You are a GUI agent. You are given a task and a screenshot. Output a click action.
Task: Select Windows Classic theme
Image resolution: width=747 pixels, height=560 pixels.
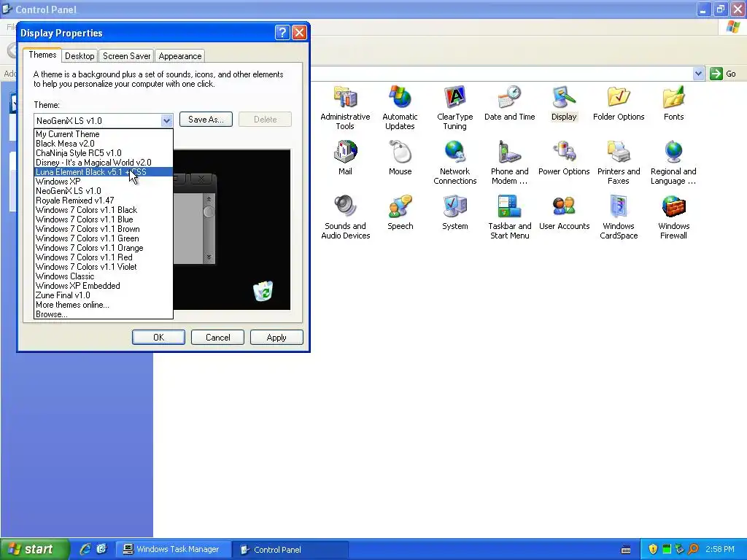tap(104, 276)
